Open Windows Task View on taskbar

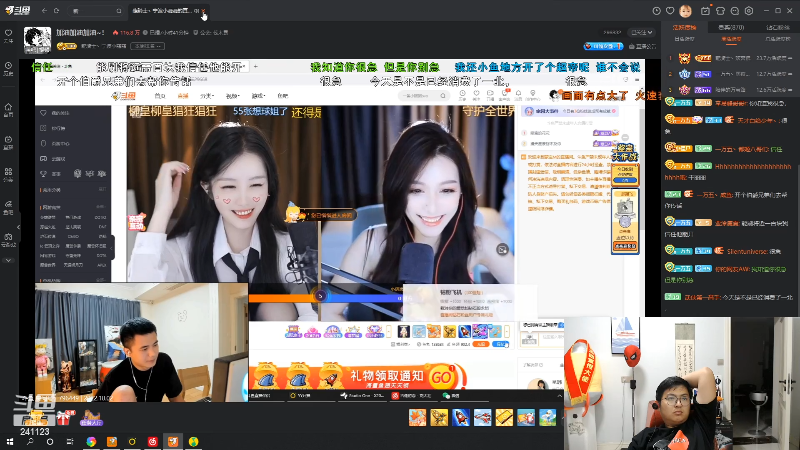coord(70,442)
